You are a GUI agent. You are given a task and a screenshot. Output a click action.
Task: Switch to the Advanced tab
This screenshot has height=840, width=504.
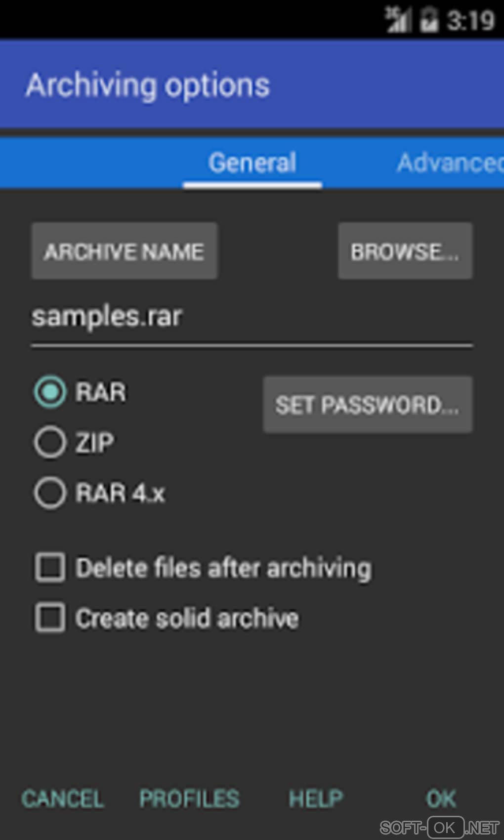coord(450,163)
